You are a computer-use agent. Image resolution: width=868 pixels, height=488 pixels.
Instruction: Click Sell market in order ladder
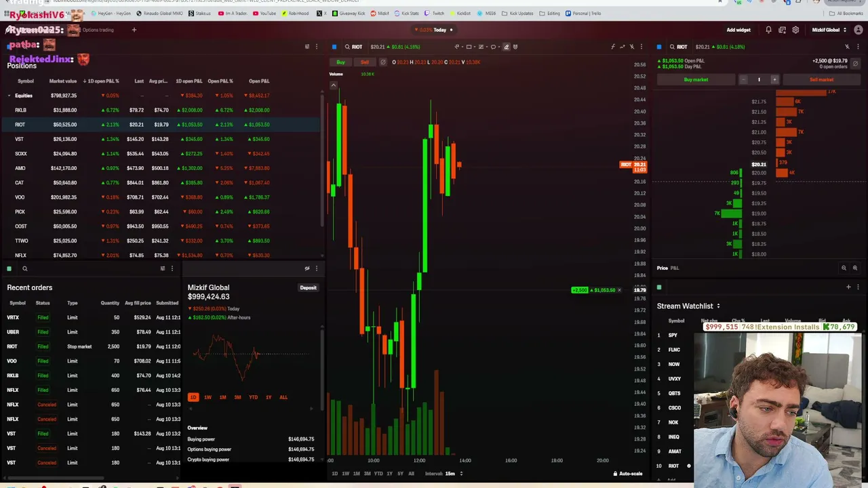click(x=821, y=79)
